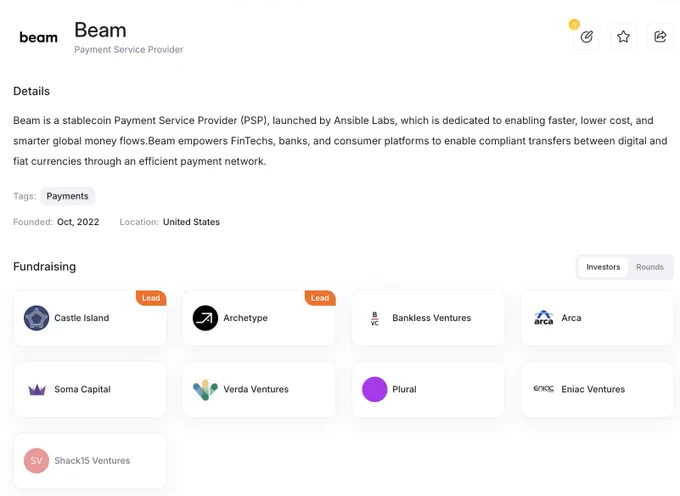The height and width of the screenshot is (496, 680).
Task: Click the Lead badge on Archetype
Action: (320, 298)
